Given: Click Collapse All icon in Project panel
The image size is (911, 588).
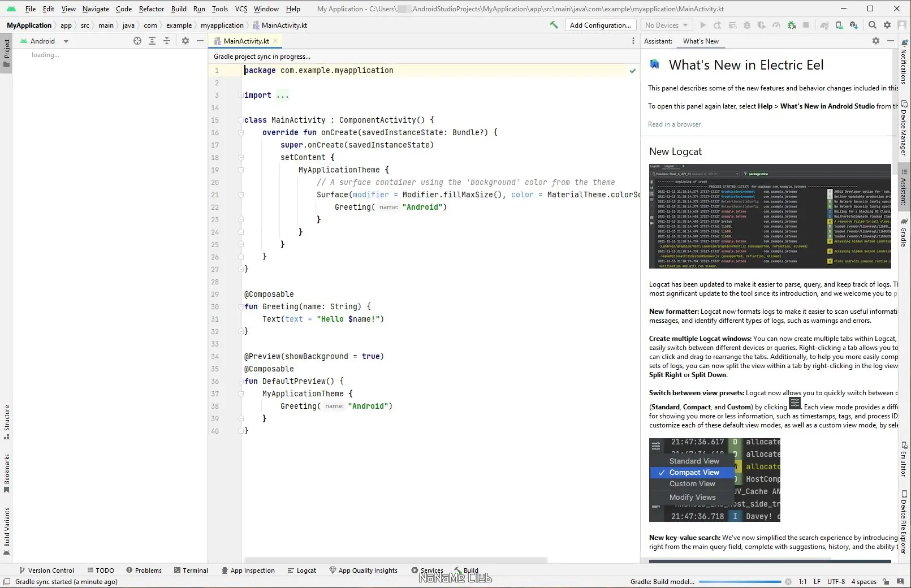Looking at the screenshot, I should point(167,41).
